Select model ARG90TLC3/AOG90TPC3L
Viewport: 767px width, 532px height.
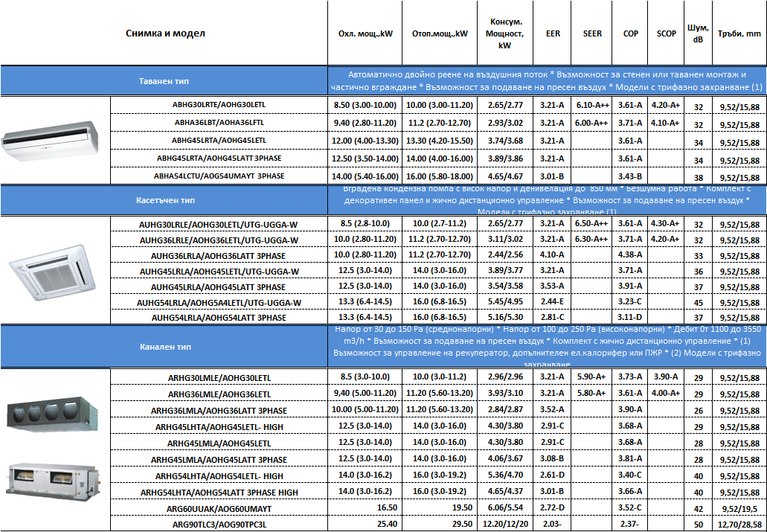click(x=219, y=525)
